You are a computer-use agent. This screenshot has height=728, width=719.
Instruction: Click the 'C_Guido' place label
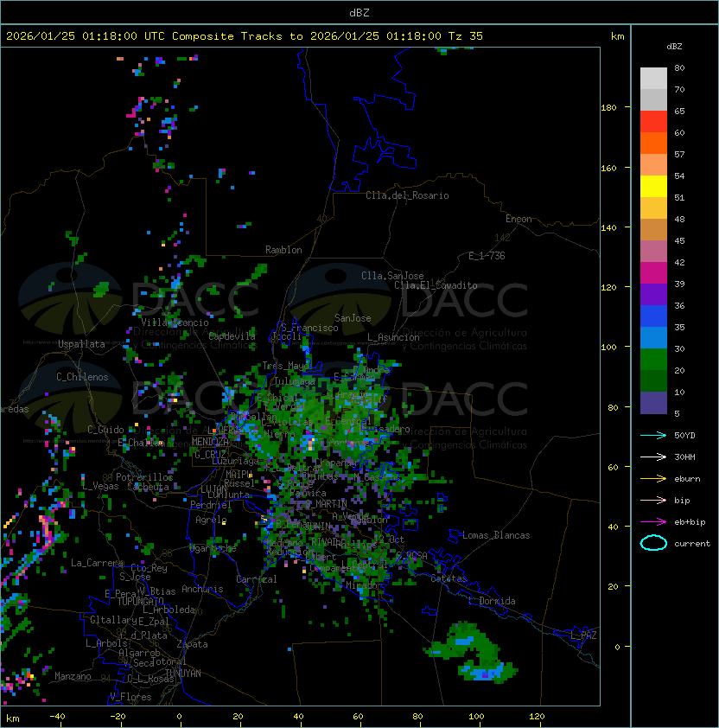105,430
